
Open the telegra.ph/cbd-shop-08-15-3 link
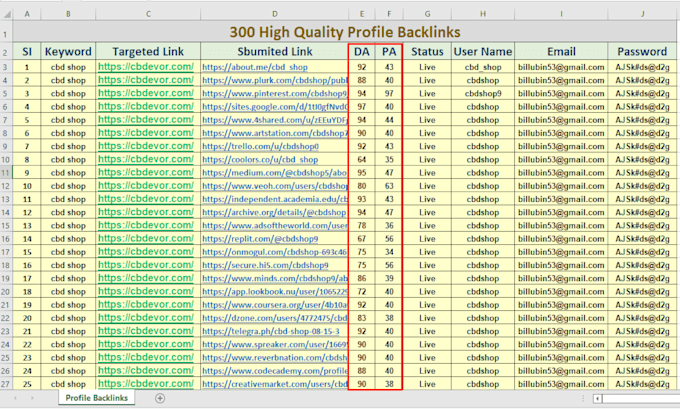tap(271, 331)
